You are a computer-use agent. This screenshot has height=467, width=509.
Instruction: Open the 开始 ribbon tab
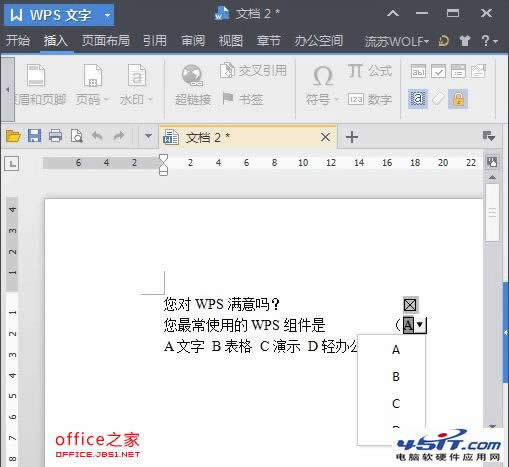coord(18,41)
